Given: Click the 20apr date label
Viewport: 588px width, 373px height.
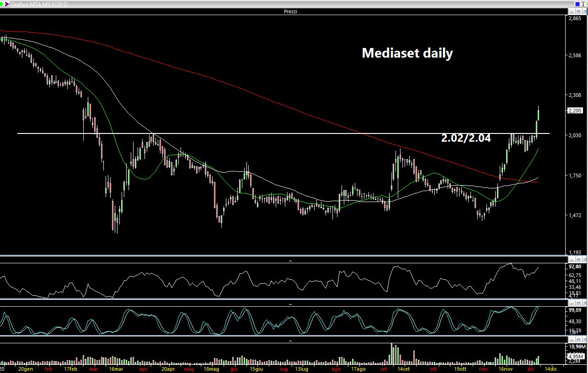Looking at the screenshot, I should click(168, 369).
